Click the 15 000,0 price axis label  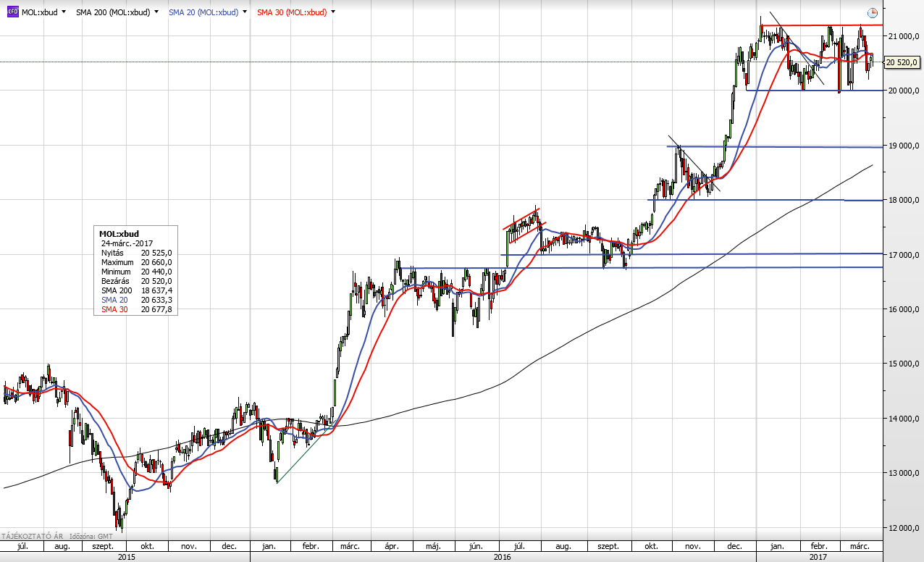click(x=904, y=364)
